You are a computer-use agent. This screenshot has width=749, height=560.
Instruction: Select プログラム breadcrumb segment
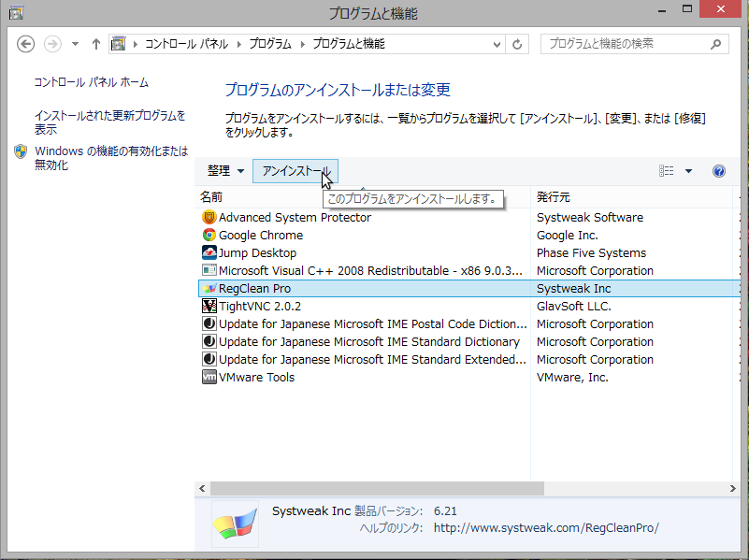[270, 44]
